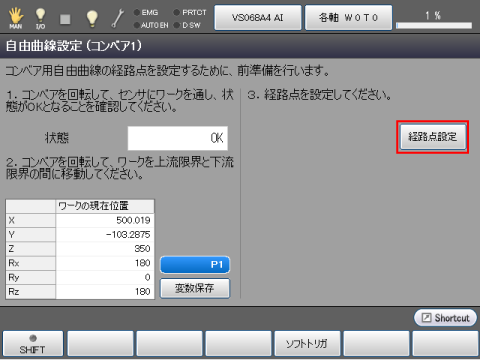Click the 経路点設定 button
This screenshot has width=480, height=360.
click(433, 137)
